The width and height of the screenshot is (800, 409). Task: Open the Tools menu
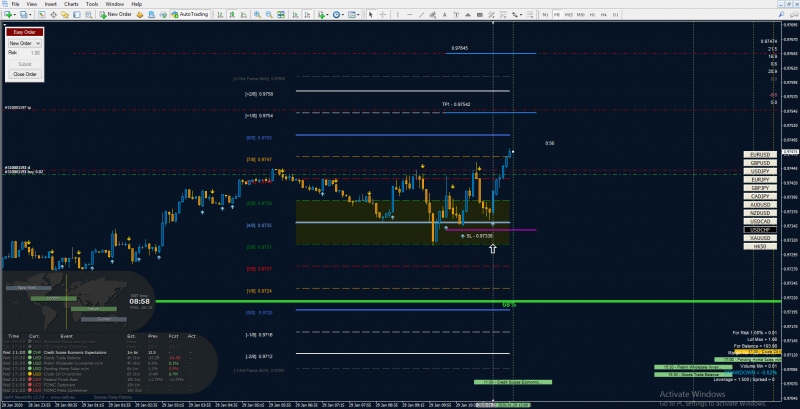92,4
